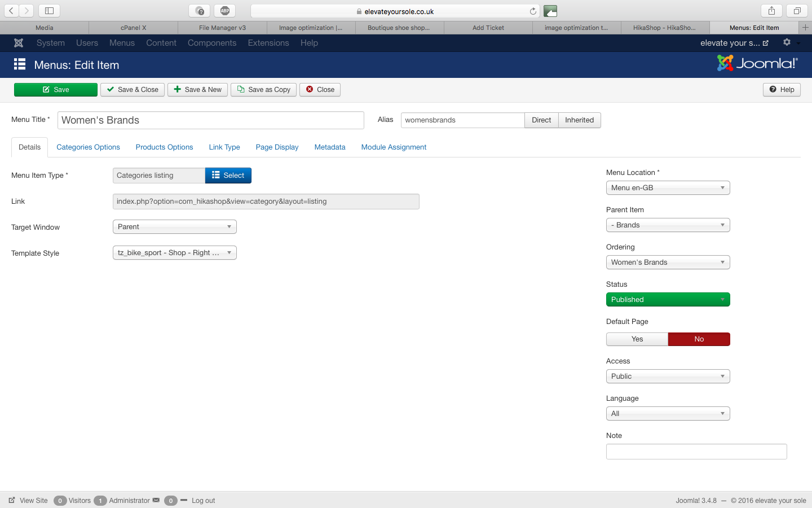
Task: Open the Users menu
Action: click(87, 43)
